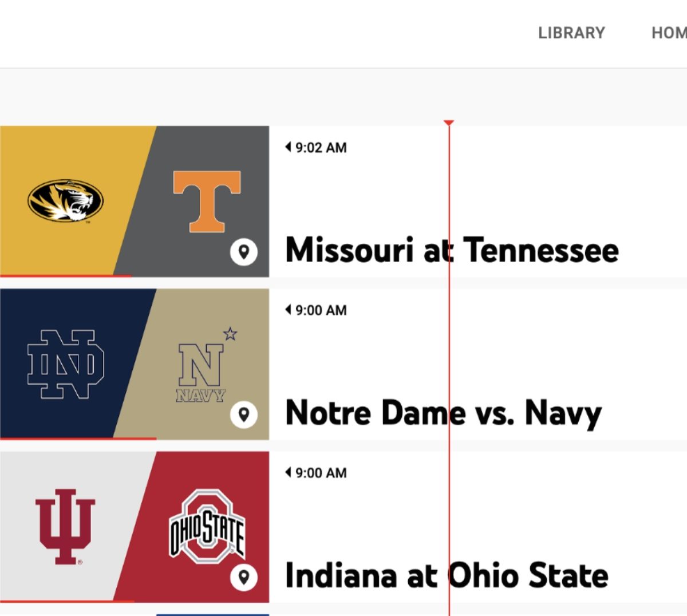Viewport: 687px width, 616px height.
Task: Click the red current-time marker triangle
Action: (449, 123)
